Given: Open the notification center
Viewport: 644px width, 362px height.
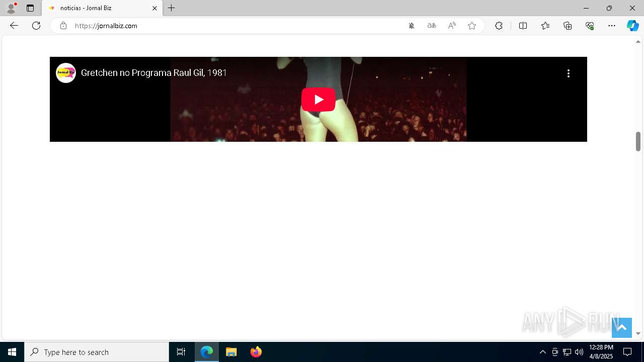Looking at the screenshot, I should pos(627,352).
